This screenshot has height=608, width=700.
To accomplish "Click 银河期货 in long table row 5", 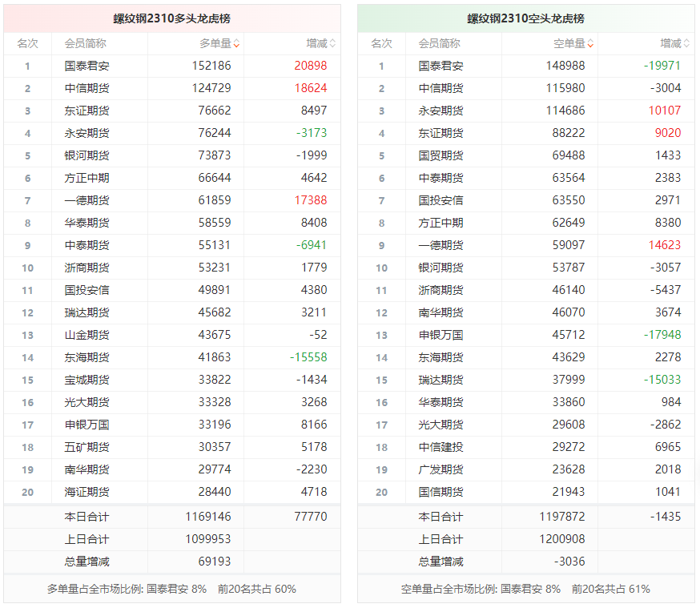I will click(x=86, y=155).
